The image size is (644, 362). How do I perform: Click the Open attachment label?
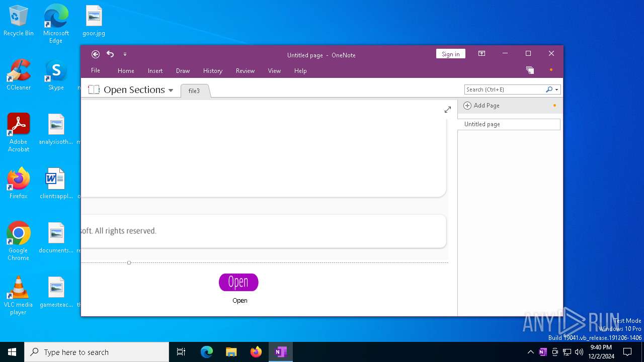[x=240, y=301]
